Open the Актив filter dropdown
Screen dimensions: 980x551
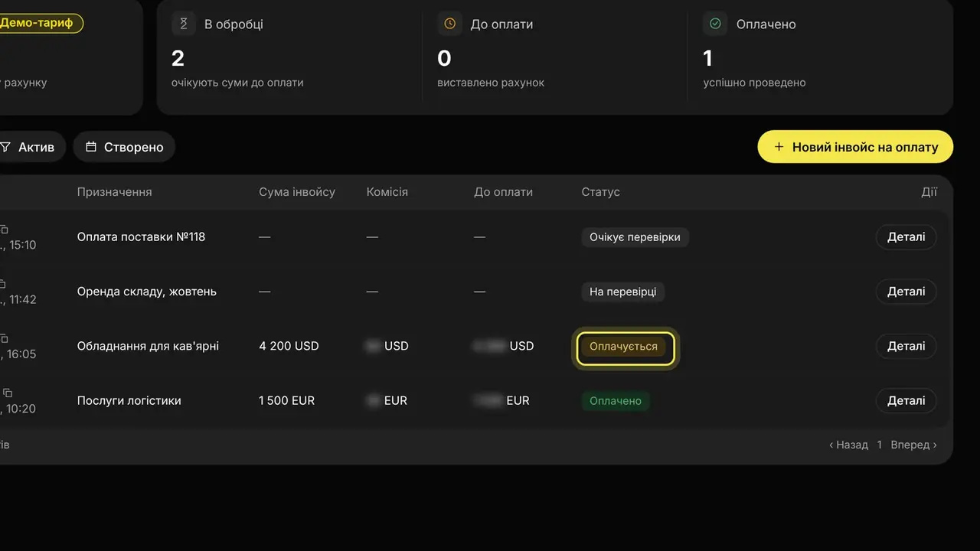tap(31, 147)
